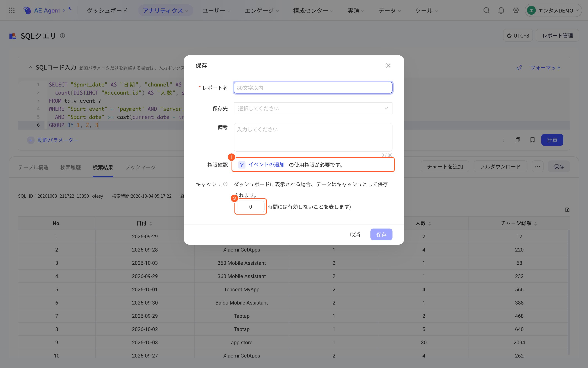588x368 pixels.
Task: Click the キャッシュ help info icon
Action: pos(225,184)
